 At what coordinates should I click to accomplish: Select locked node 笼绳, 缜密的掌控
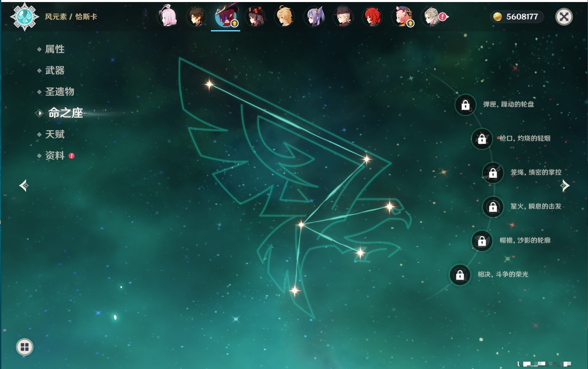click(x=493, y=173)
